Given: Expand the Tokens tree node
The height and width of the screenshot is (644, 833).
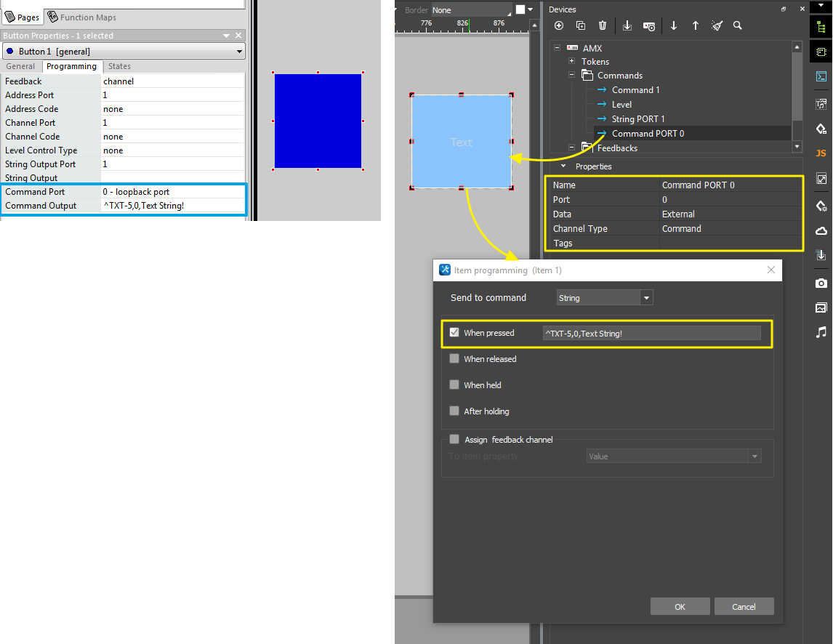Looking at the screenshot, I should 572,62.
